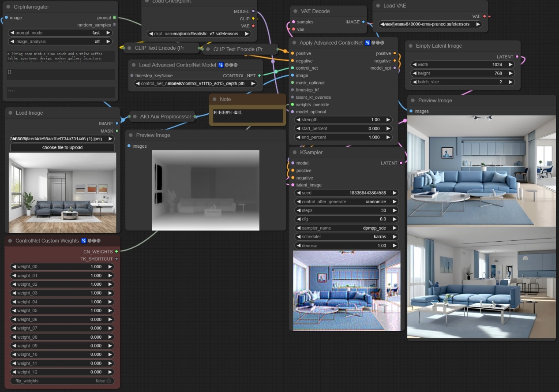Image resolution: width=559 pixels, height=392 pixels.
Task: Collapse the Load Image node with its dot
Action: click(11, 113)
